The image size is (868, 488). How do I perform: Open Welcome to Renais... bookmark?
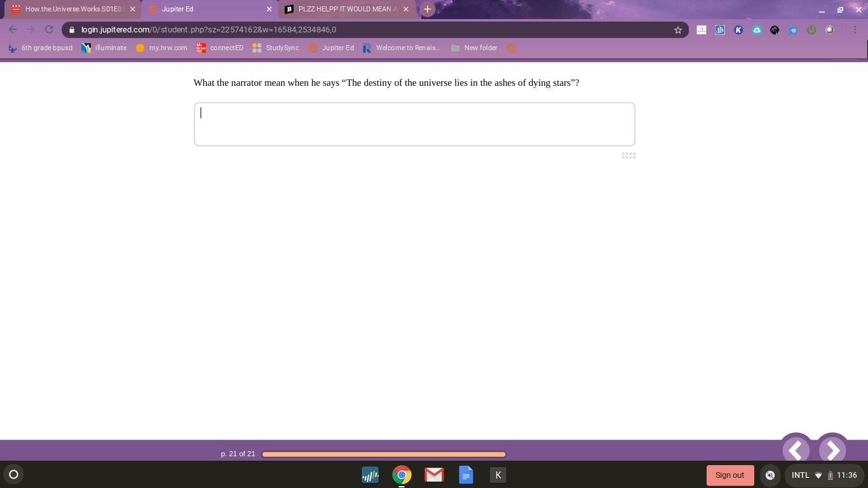[401, 48]
